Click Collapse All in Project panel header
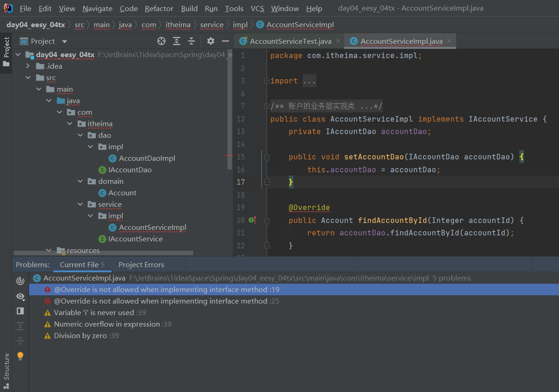Viewport: 559px width, 392px height. click(191, 41)
